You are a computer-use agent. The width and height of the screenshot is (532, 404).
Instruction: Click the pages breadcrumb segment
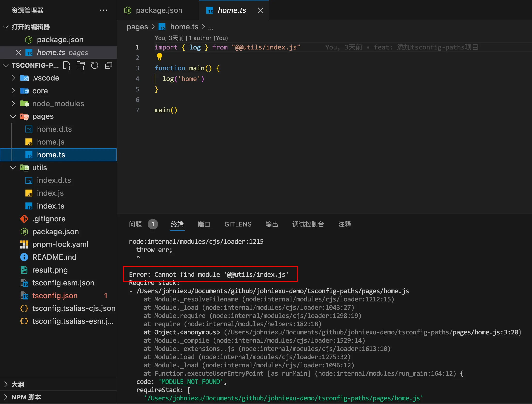tap(137, 27)
